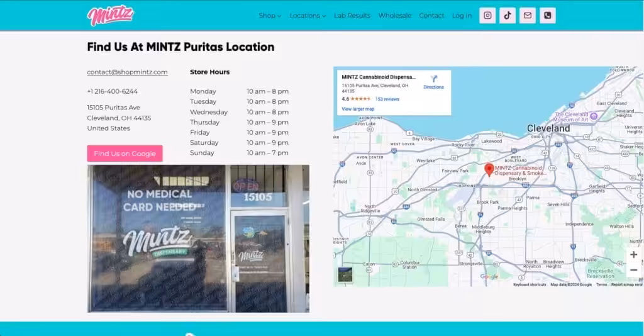Click Report a map error link

point(627,284)
